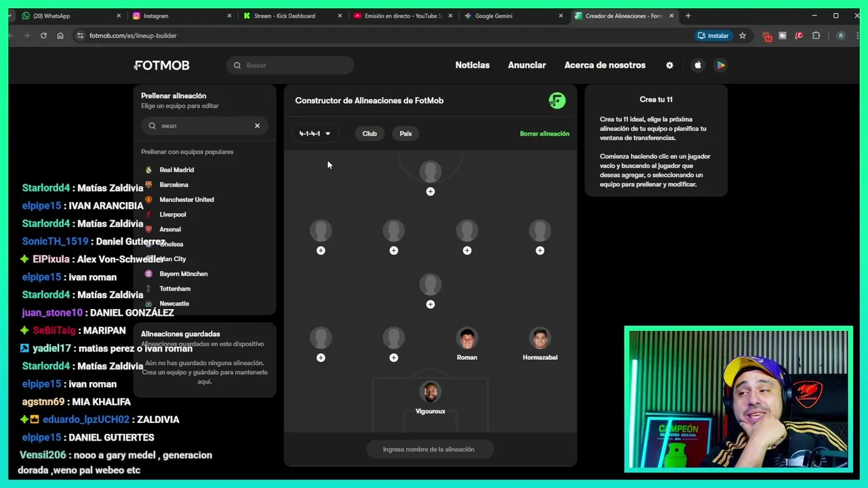View site information icon in address bar

(x=80, y=35)
